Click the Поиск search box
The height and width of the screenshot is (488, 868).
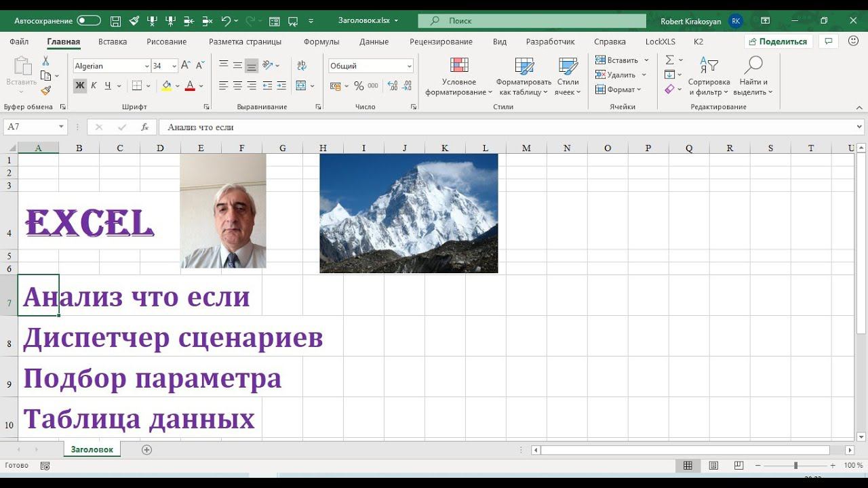coord(532,21)
